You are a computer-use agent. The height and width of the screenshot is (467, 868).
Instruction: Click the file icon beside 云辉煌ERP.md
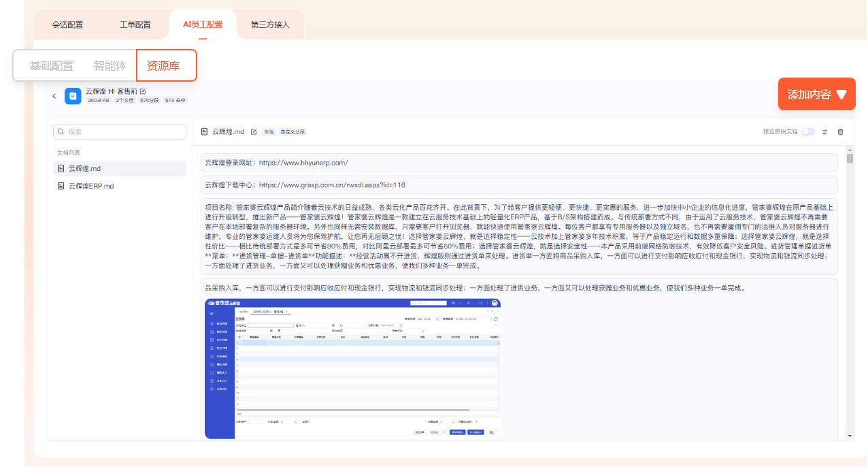point(61,186)
